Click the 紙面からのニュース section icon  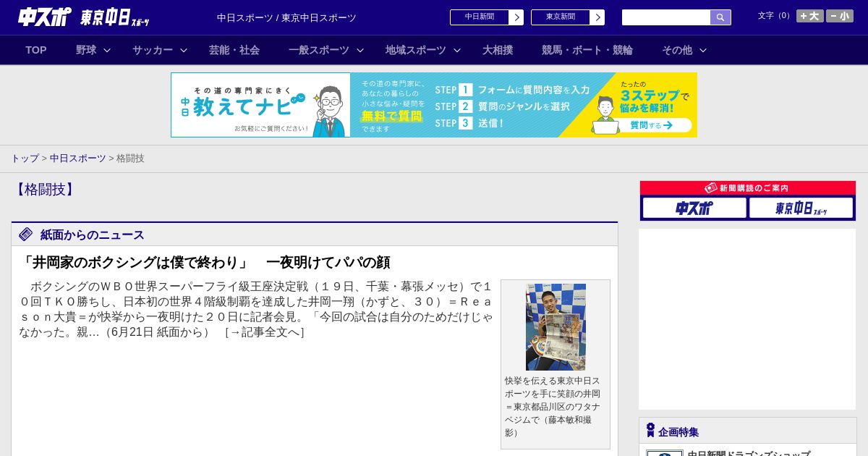[26, 234]
